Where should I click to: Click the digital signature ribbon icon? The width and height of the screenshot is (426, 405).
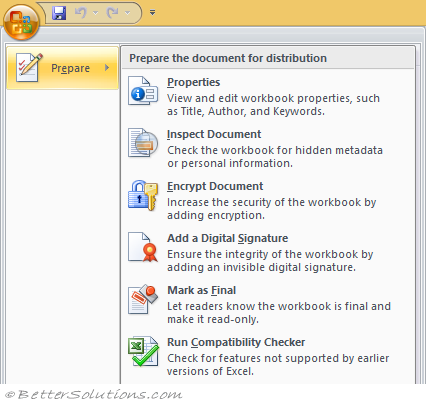click(x=143, y=247)
